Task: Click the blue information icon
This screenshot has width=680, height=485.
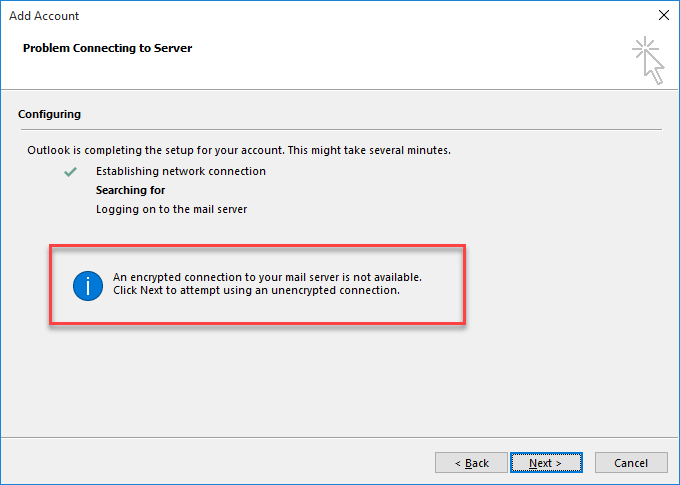Action: point(88,286)
